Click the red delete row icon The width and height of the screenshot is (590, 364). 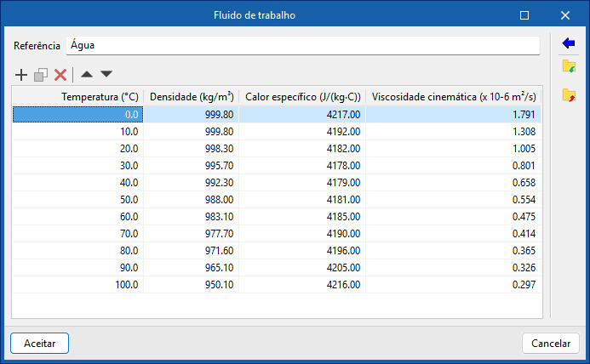pyautogui.click(x=60, y=75)
